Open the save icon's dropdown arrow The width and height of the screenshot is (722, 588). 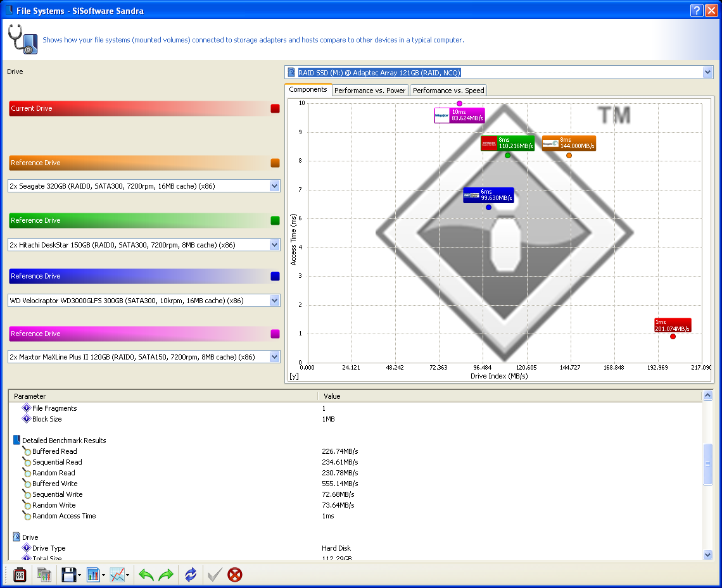[80, 575]
